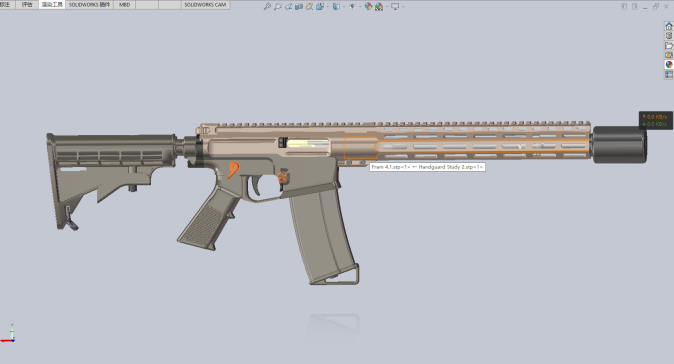Activate the Zoom to Area tool
This screenshot has height=364, width=674.
tap(278, 6)
